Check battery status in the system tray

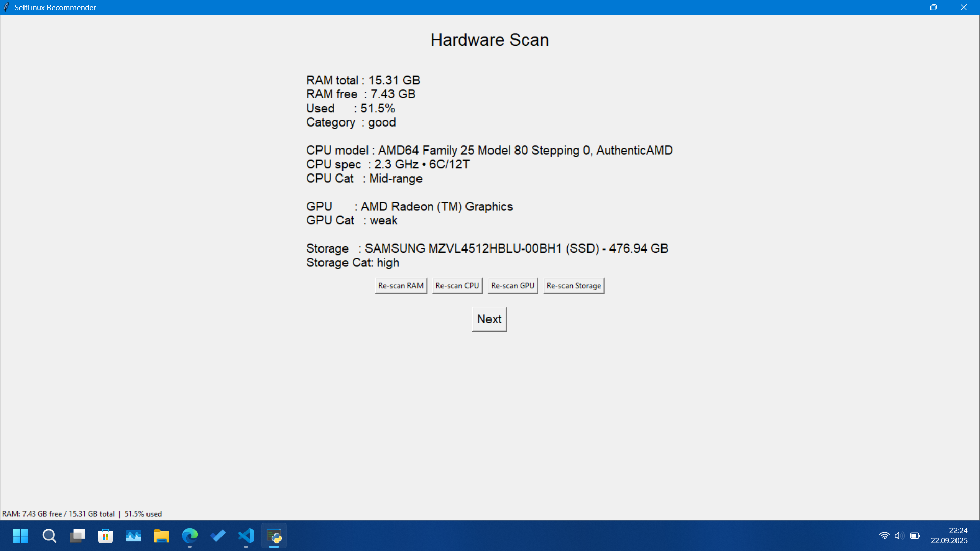(x=914, y=536)
